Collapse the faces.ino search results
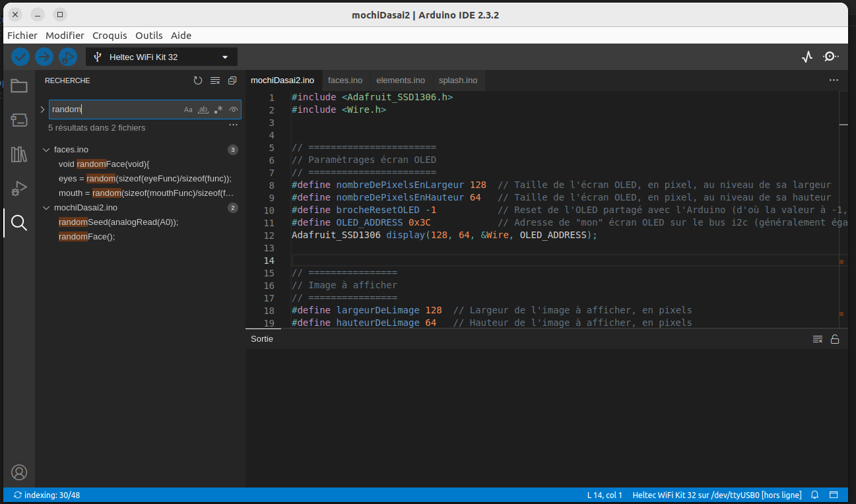The height and width of the screenshot is (504, 856). 45,149
